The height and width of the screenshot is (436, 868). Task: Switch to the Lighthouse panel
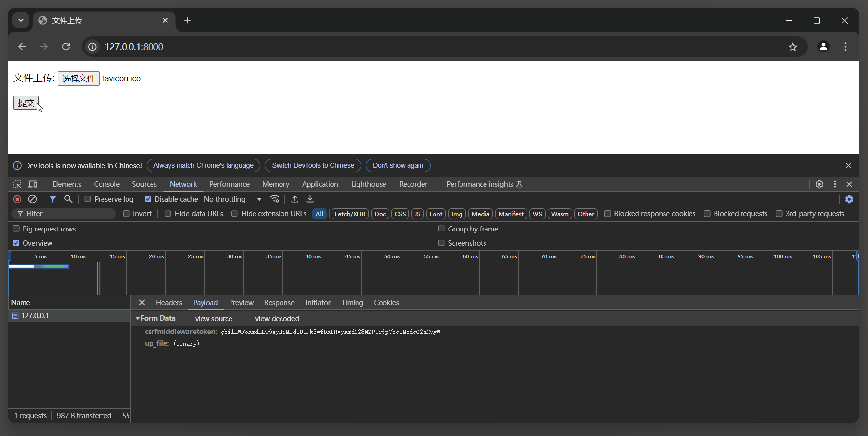pos(368,184)
